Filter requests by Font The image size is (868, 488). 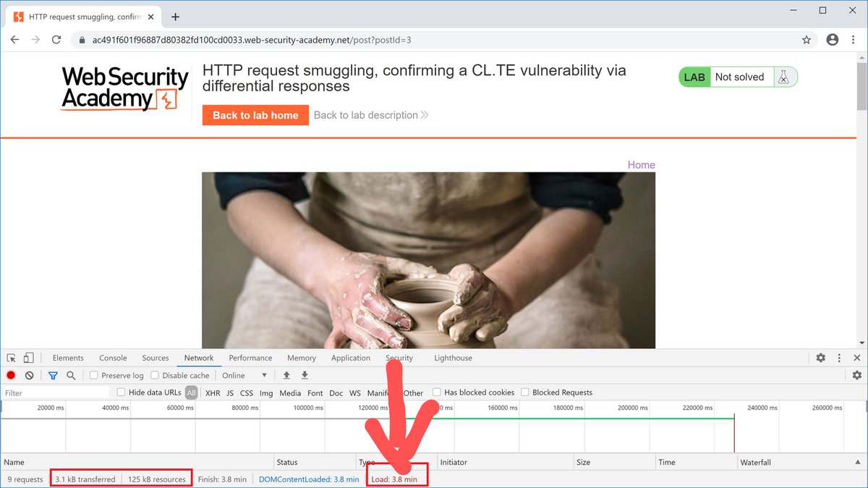click(315, 393)
